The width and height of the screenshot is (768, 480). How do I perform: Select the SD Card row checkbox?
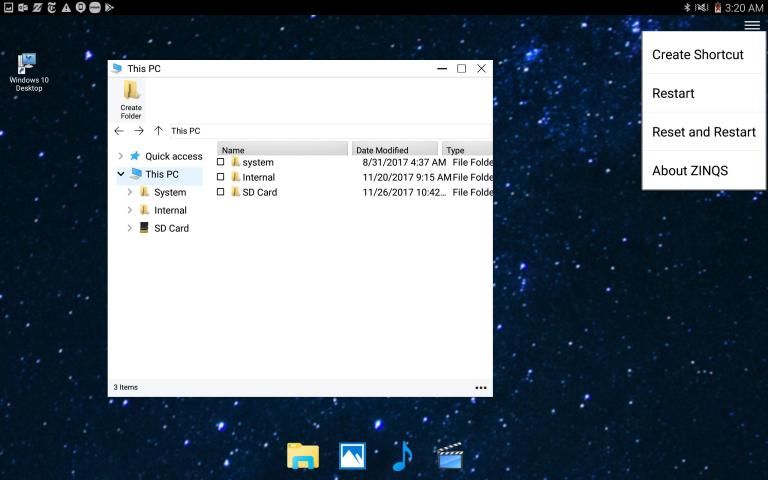point(221,192)
